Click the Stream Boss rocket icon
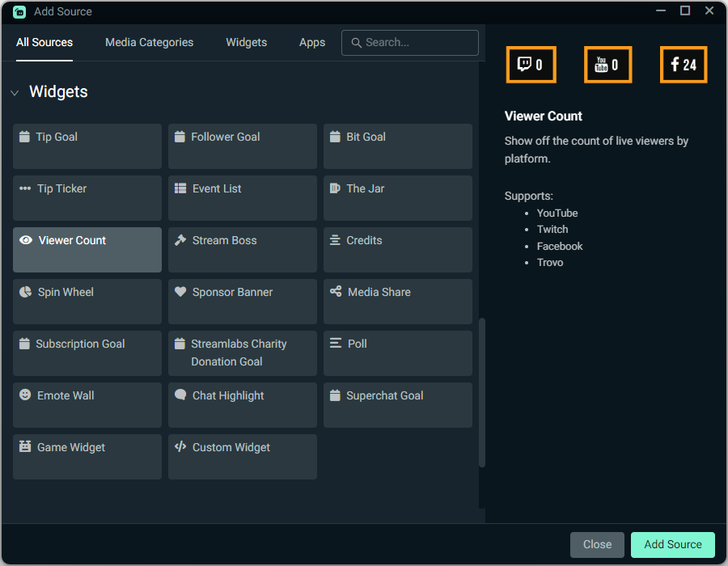Viewport: 728px width, 566px height. (180, 240)
